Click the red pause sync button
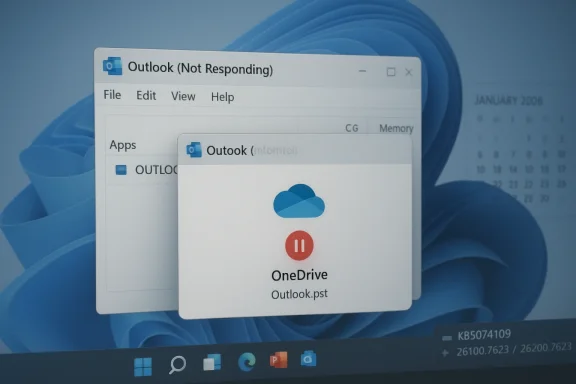 [x=299, y=245]
